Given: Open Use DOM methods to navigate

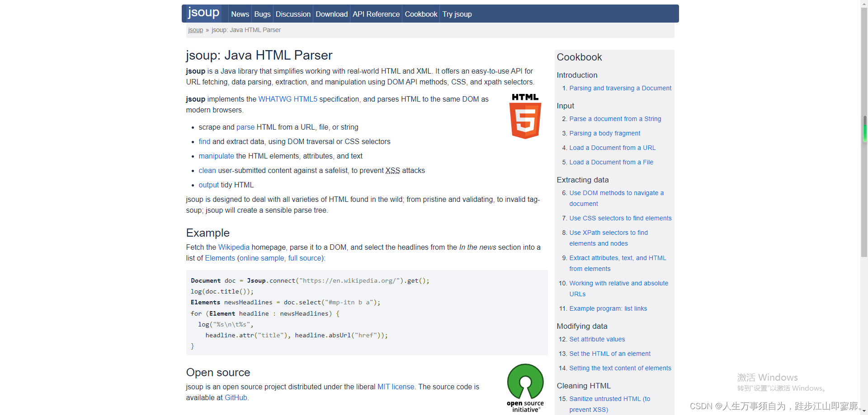Looking at the screenshot, I should 616,198.
